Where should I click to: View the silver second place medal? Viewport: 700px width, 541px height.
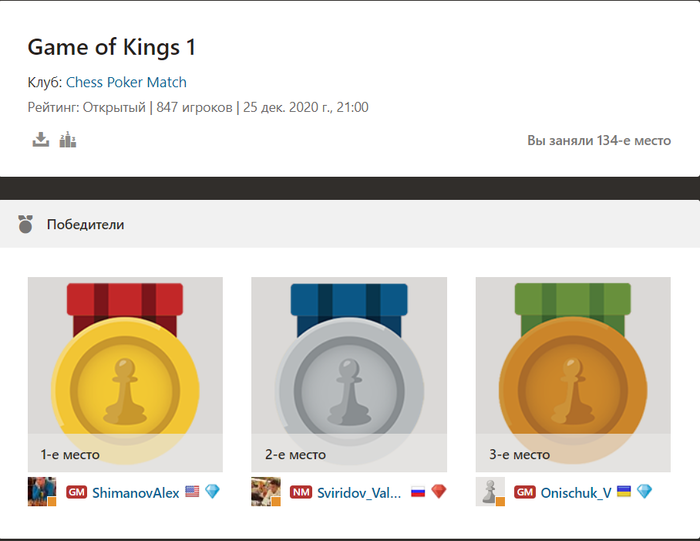tap(349, 375)
